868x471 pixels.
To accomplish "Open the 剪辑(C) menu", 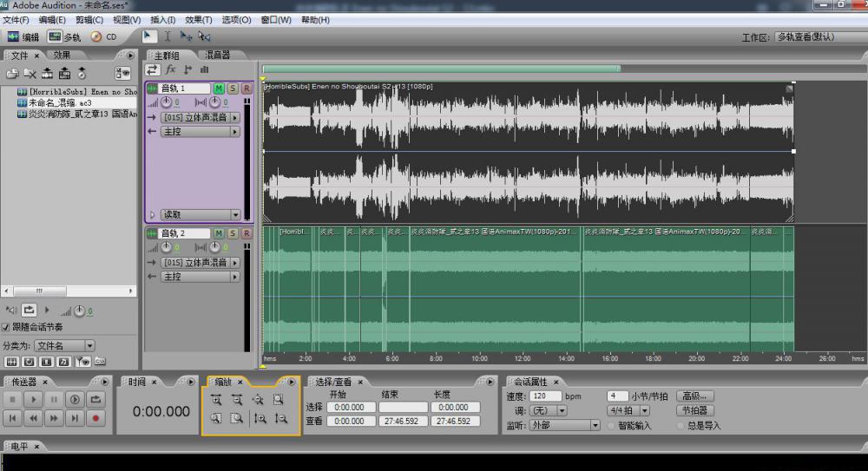I will coord(89,20).
